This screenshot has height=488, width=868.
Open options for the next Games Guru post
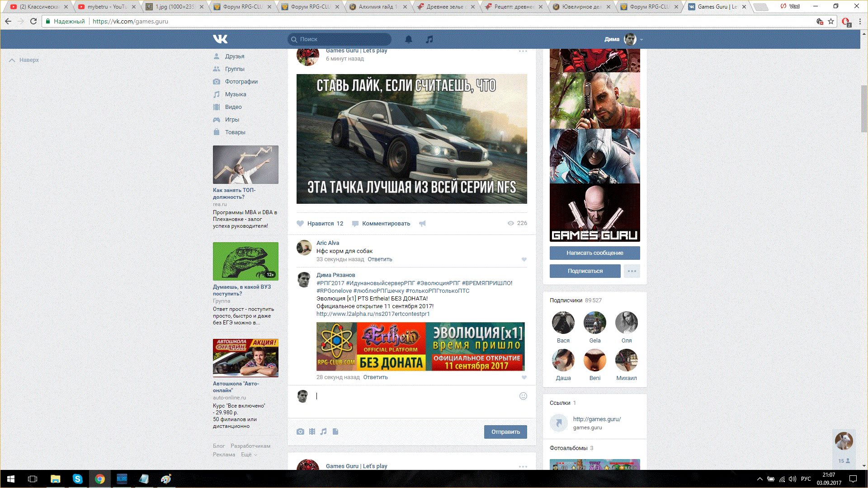[x=523, y=466]
